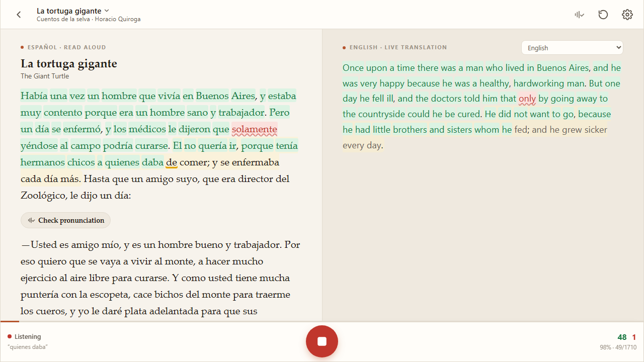Click the currently highlighted word "de" before "comer"

click(x=172, y=162)
